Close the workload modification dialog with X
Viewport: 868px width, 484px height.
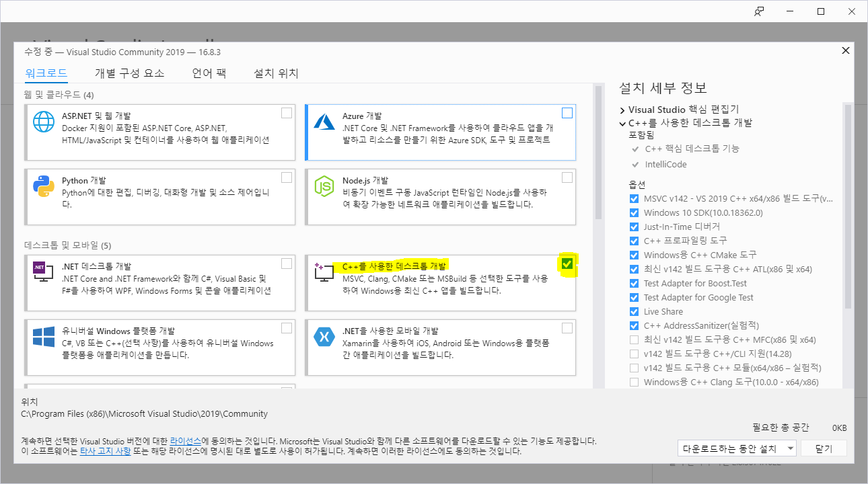pos(845,51)
